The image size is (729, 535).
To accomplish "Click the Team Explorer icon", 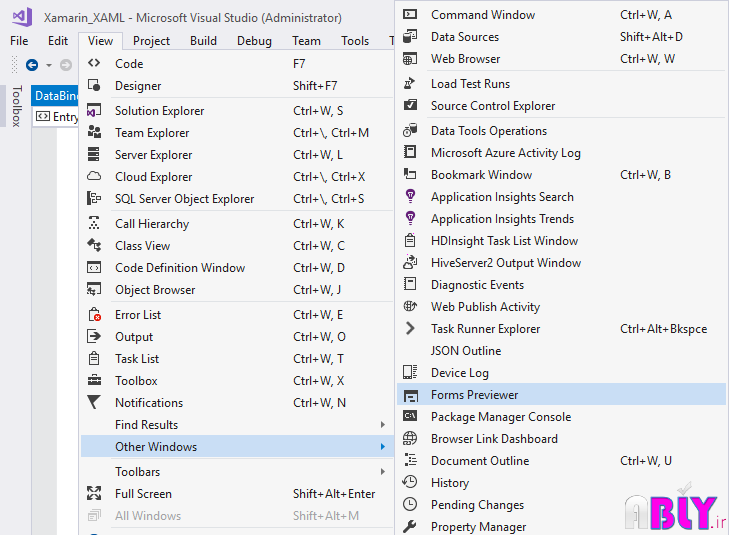I will click(x=94, y=132).
